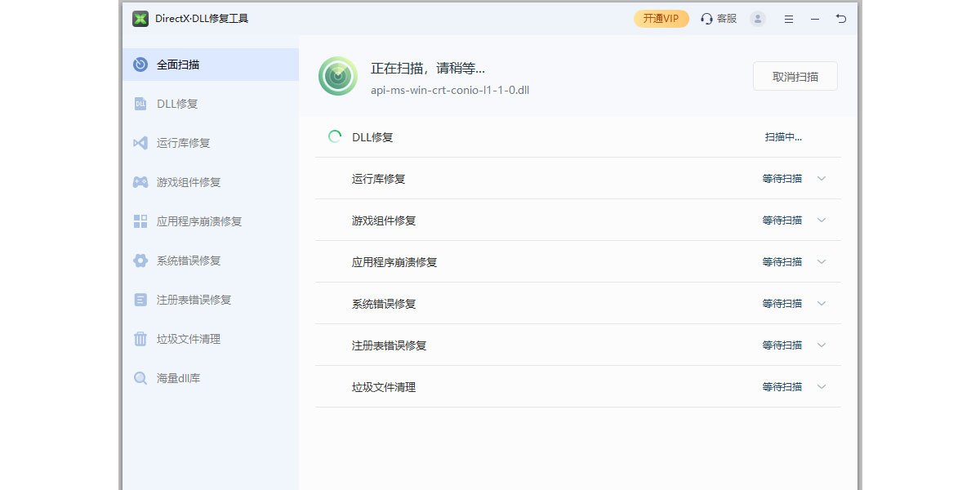Select the 应用程序崩溃修复 grid icon
This screenshot has height=490, width=980.
point(140,221)
